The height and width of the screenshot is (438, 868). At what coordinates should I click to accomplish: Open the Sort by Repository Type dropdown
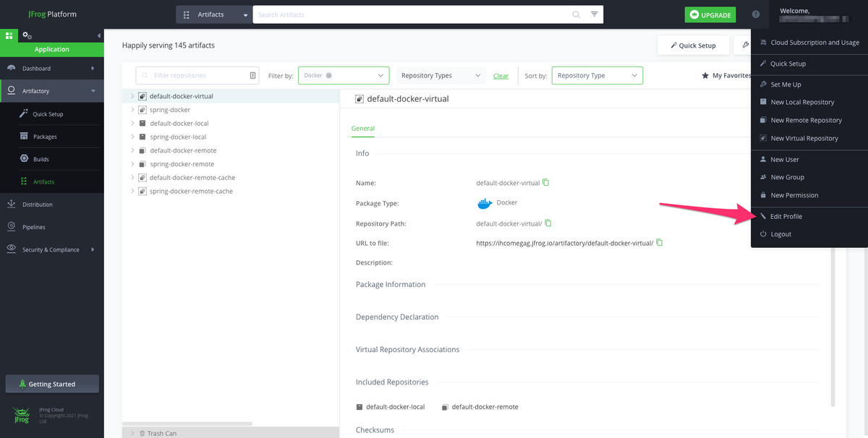tap(597, 75)
